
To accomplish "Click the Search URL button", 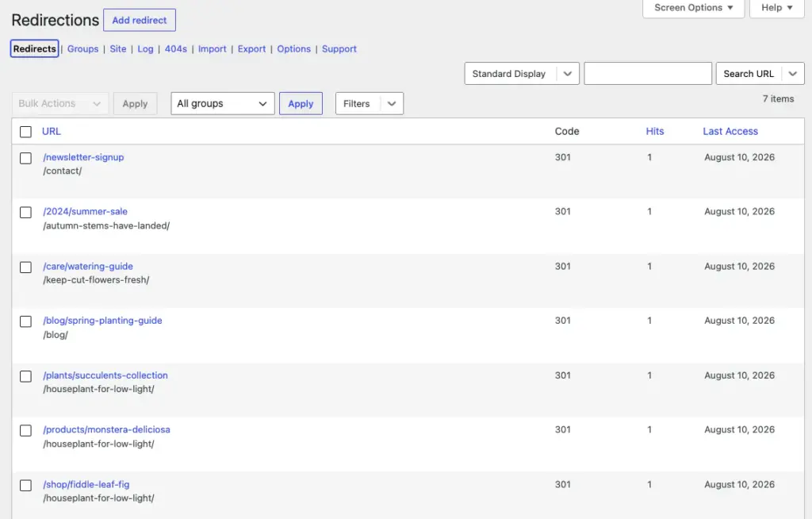I will pyautogui.click(x=749, y=74).
